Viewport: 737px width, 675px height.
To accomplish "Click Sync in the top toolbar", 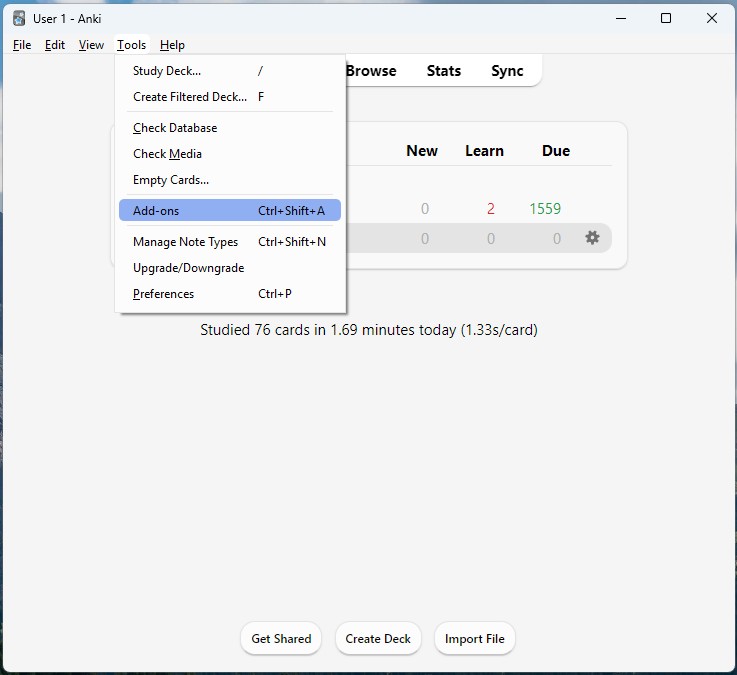I will pos(507,71).
